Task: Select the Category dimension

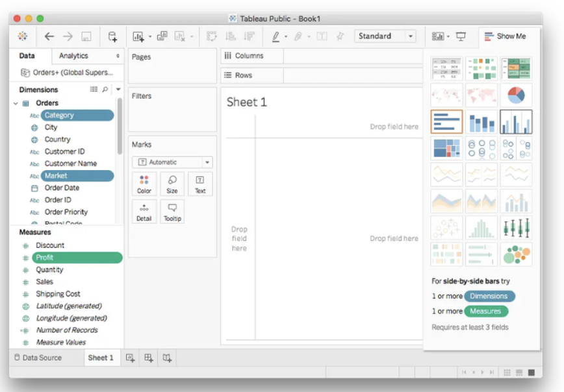Action: 77,116
